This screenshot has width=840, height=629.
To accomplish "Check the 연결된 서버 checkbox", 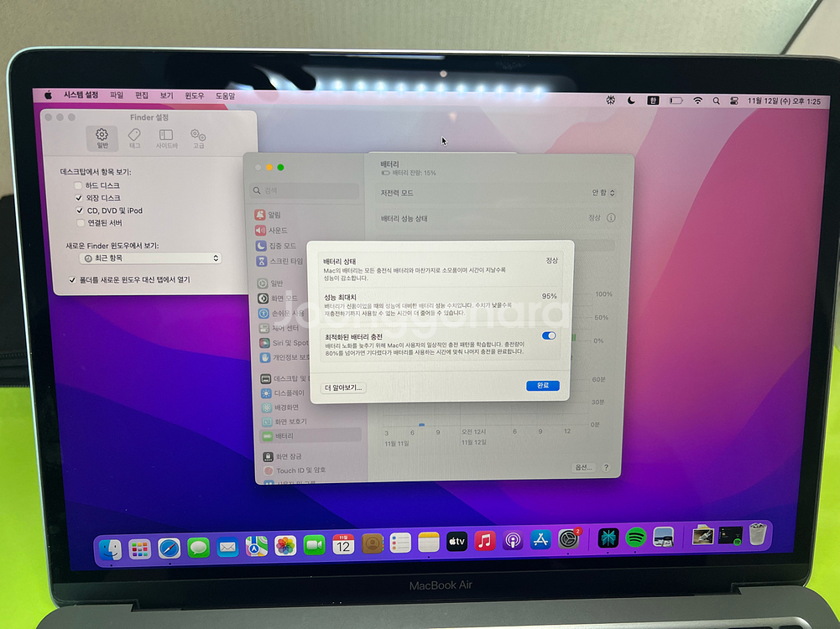I will point(80,223).
